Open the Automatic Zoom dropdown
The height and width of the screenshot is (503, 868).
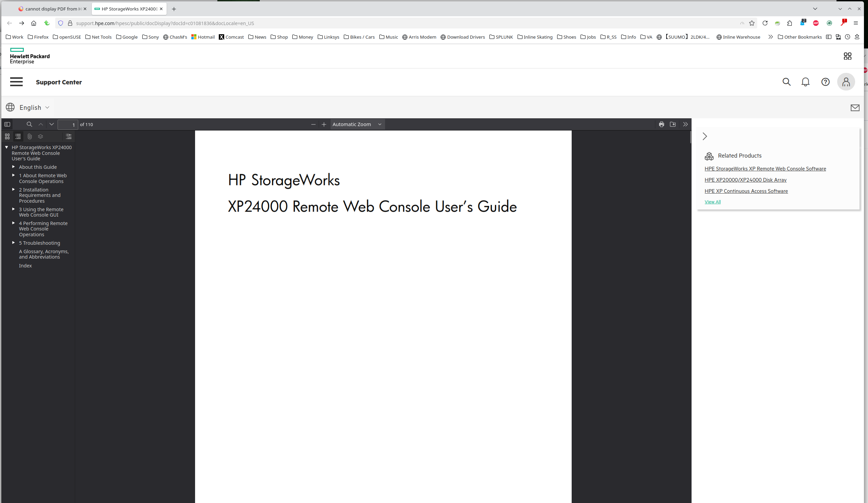pos(357,124)
